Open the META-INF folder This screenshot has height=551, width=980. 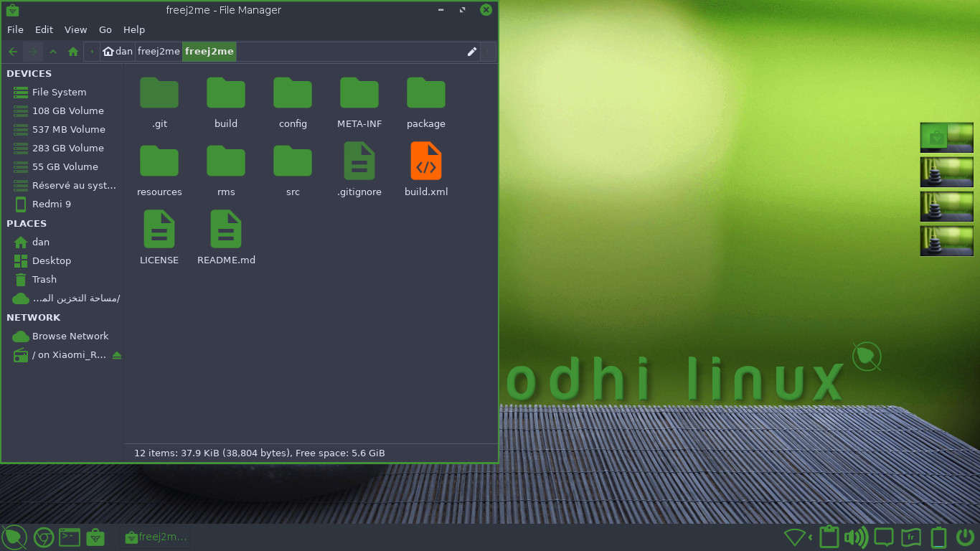tap(359, 103)
